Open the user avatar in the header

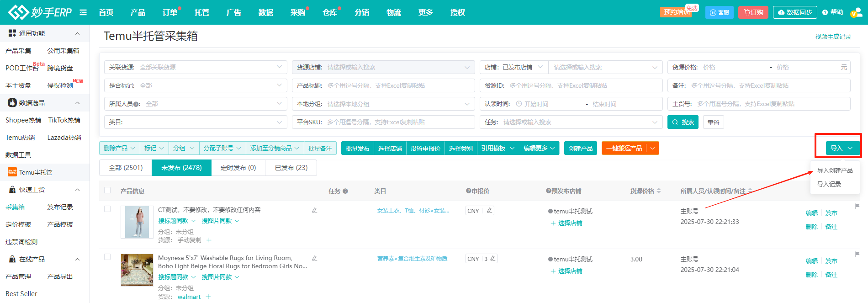pos(856,12)
